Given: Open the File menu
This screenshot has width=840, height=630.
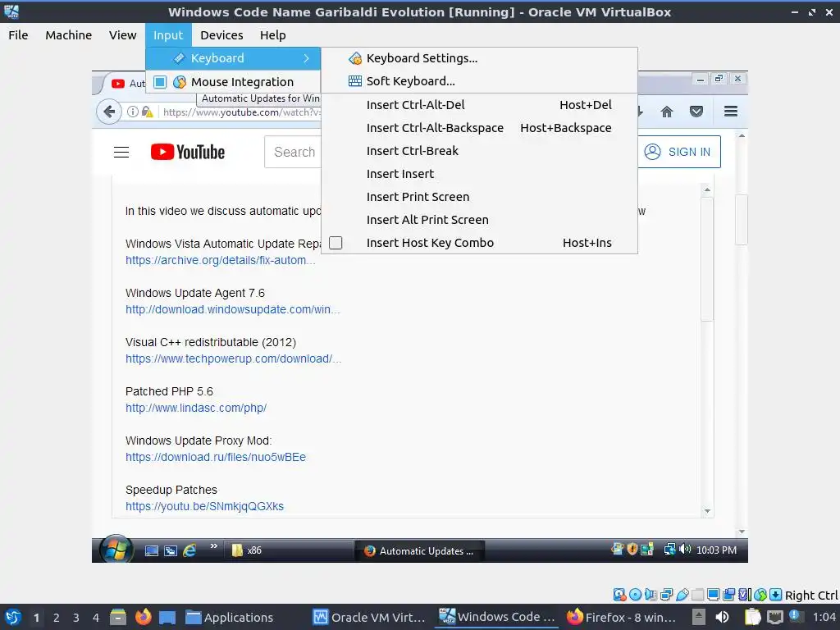Looking at the screenshot, I should click(x=18, y=35).
